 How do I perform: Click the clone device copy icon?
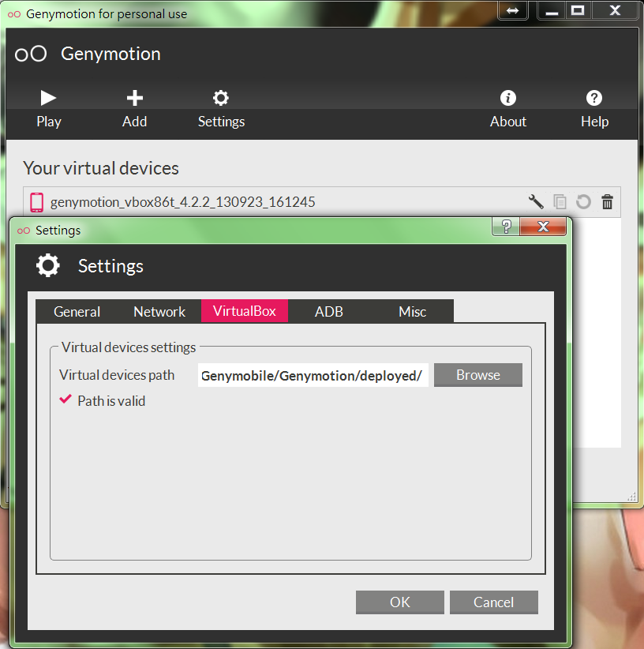pos(560,201)
